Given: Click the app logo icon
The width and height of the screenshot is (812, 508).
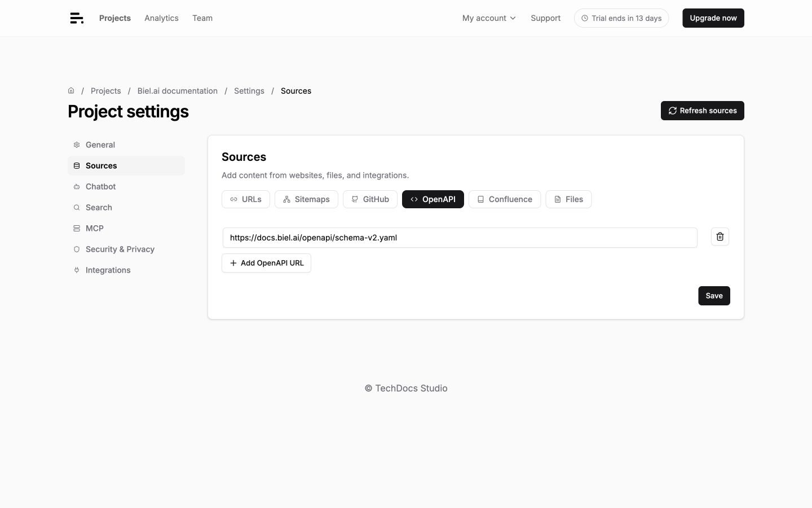Looking at the screenshot, I should tap(77, 18).
